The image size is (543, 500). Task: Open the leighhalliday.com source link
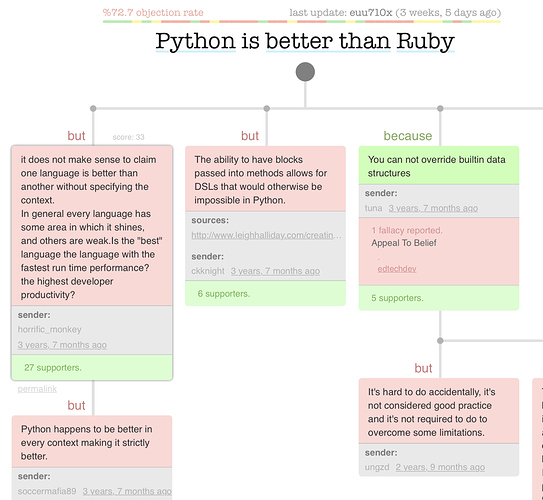point(266,235)
